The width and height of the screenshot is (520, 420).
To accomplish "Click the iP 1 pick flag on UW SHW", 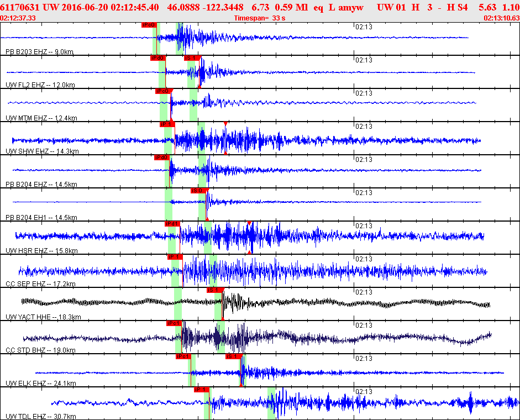I will pos(166,124).
